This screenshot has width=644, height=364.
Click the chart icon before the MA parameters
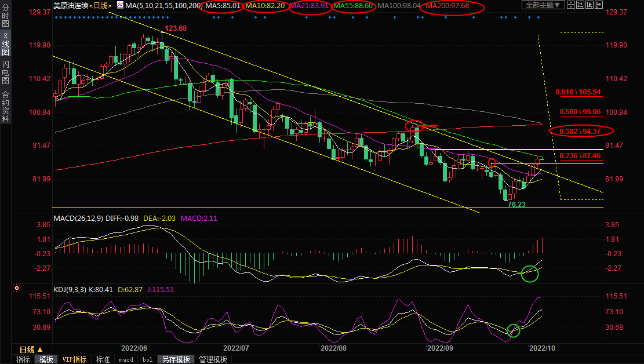[120, 5]
